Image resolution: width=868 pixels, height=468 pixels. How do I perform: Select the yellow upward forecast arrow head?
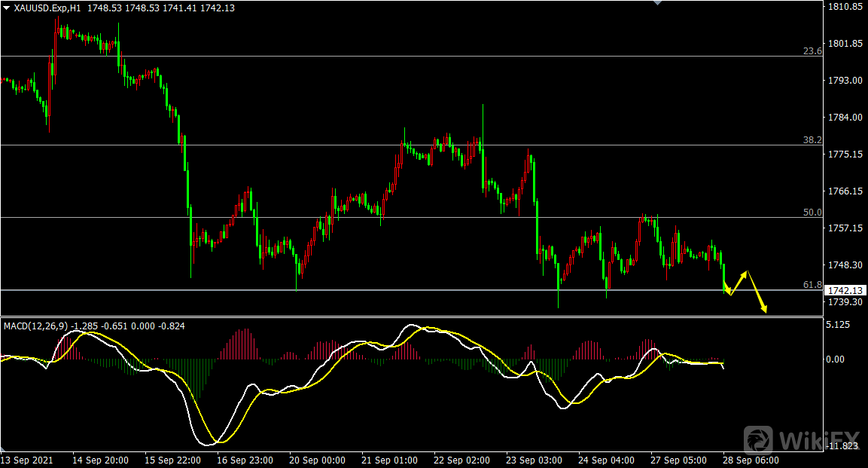[745, 274]
